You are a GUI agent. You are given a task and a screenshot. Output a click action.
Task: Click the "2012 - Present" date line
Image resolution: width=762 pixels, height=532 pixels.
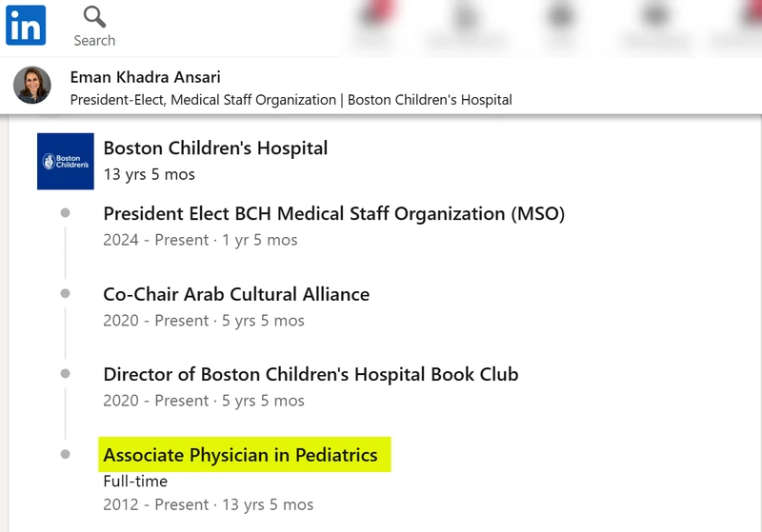pyautogui.click(x=208, y=504)
